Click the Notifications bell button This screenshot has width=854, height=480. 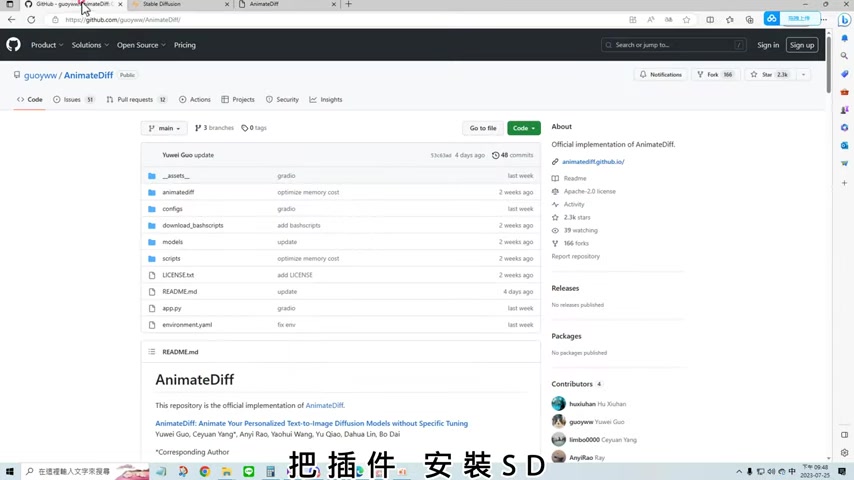tap(661, 75)
